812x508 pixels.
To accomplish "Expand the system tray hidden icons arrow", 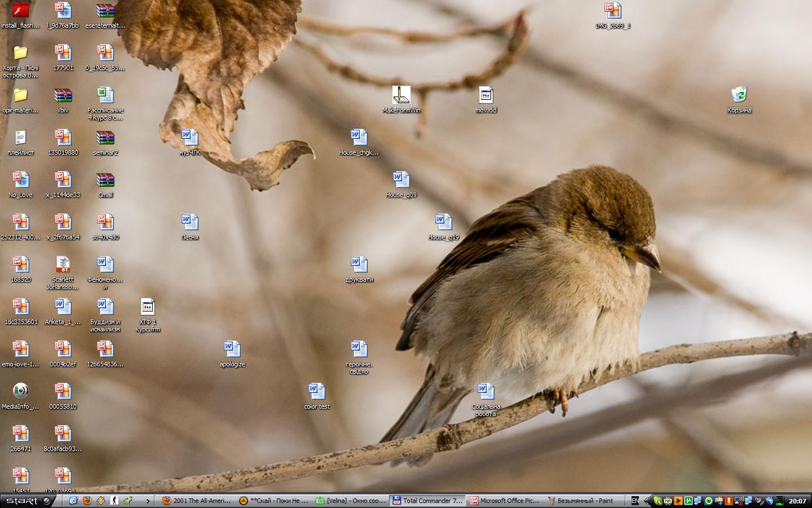I will [647, 501].
